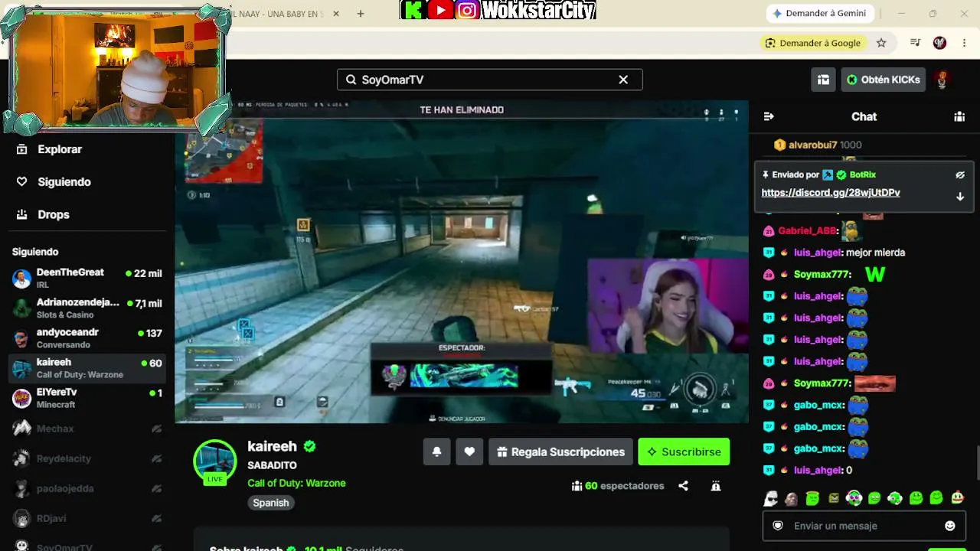Screen dimensions: 980x551
Task: Click the DENUNCIAR JUGADOR label in the stream
Action: (x=457, y=419)
